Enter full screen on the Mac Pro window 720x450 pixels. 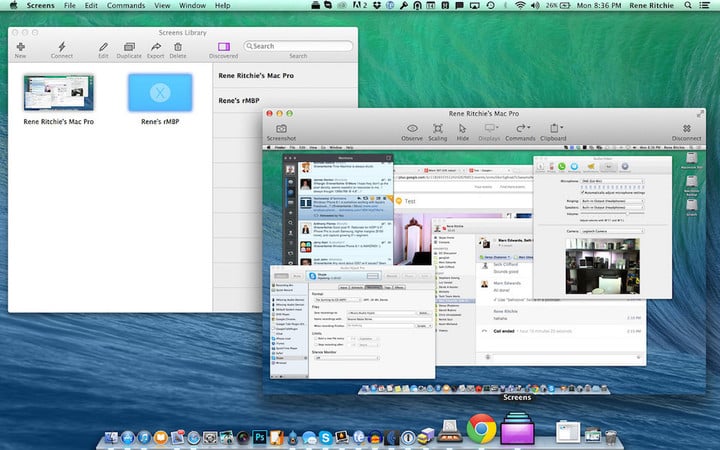(700, 113)
